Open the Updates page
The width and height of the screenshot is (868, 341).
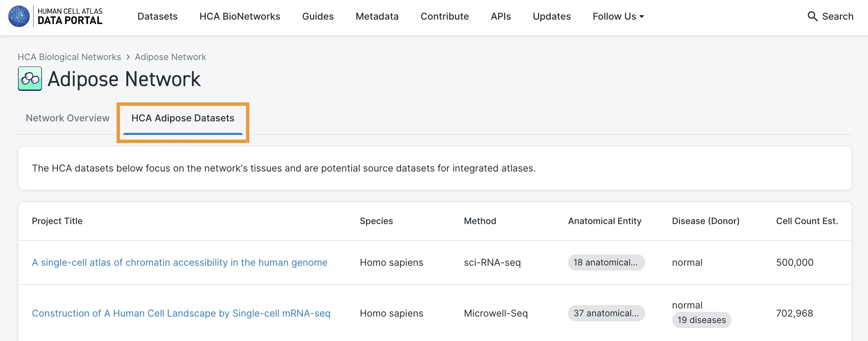[x=552, y=16]
